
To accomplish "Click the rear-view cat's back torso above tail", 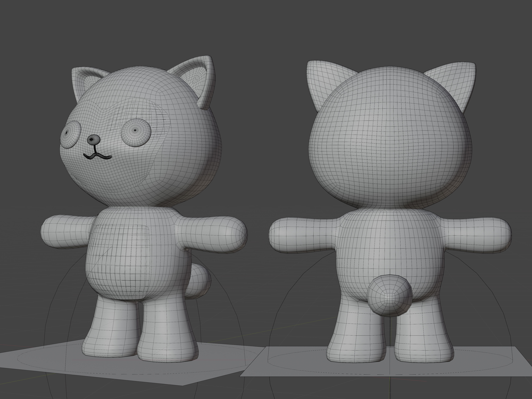I will pos(390,243).
